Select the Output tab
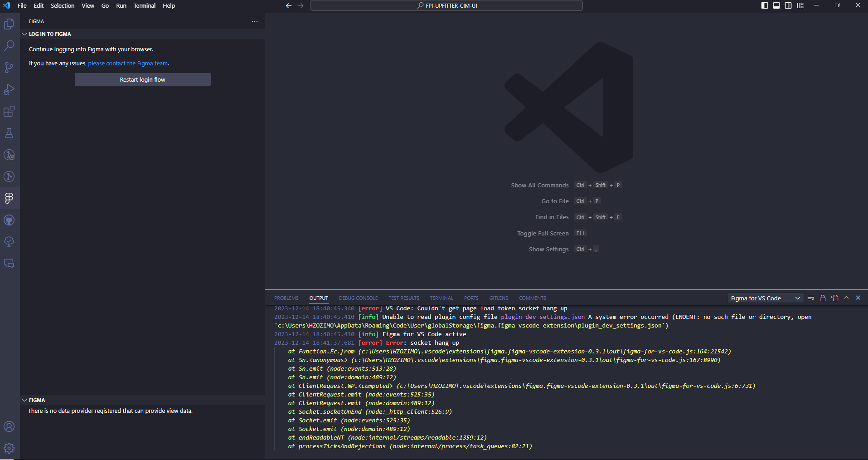This screenshot has height=460, width=868. point(319,298)
